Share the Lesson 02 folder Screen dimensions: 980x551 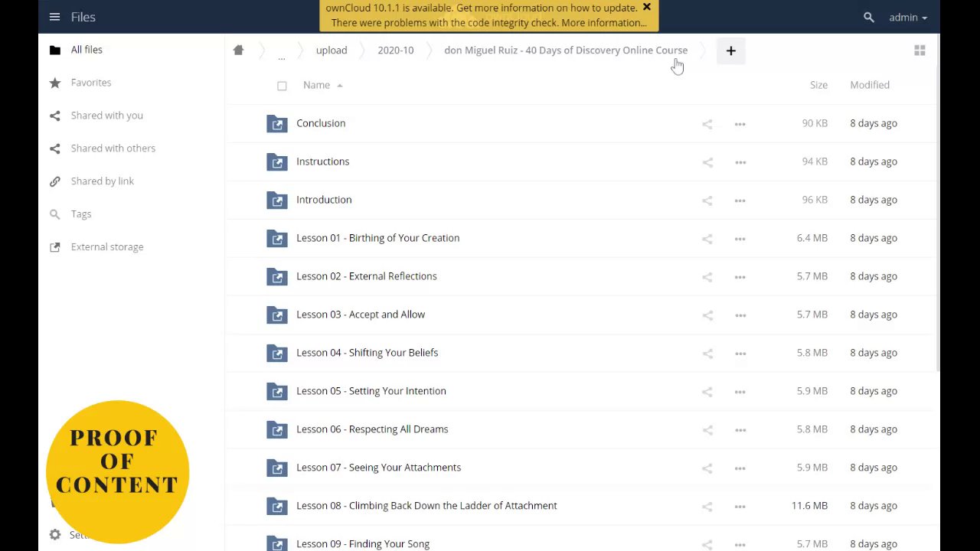[707, 277]
